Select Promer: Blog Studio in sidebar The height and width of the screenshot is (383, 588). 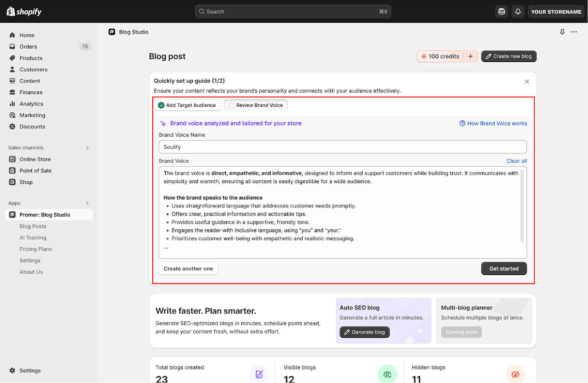49,215
